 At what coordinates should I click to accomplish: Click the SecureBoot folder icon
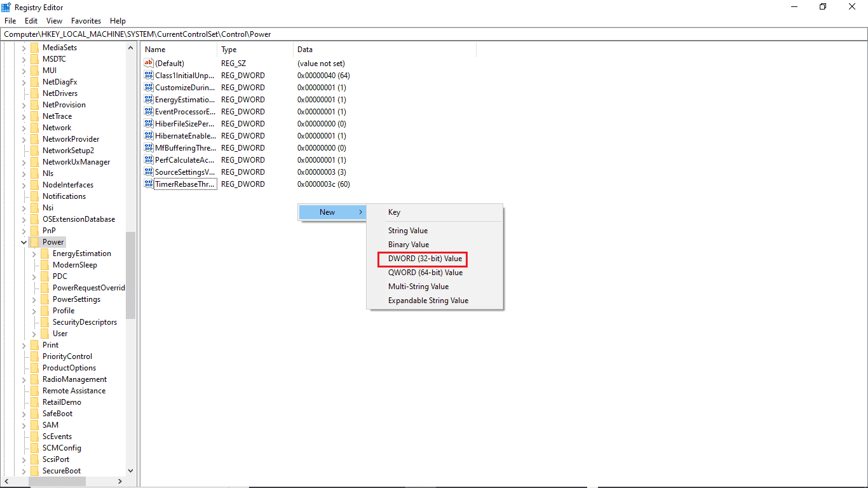pos(34,471)
